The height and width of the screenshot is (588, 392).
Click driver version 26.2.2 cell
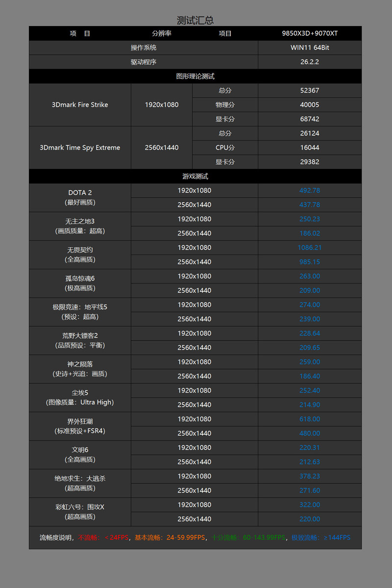pyautogui.click(x=310, y=62)
